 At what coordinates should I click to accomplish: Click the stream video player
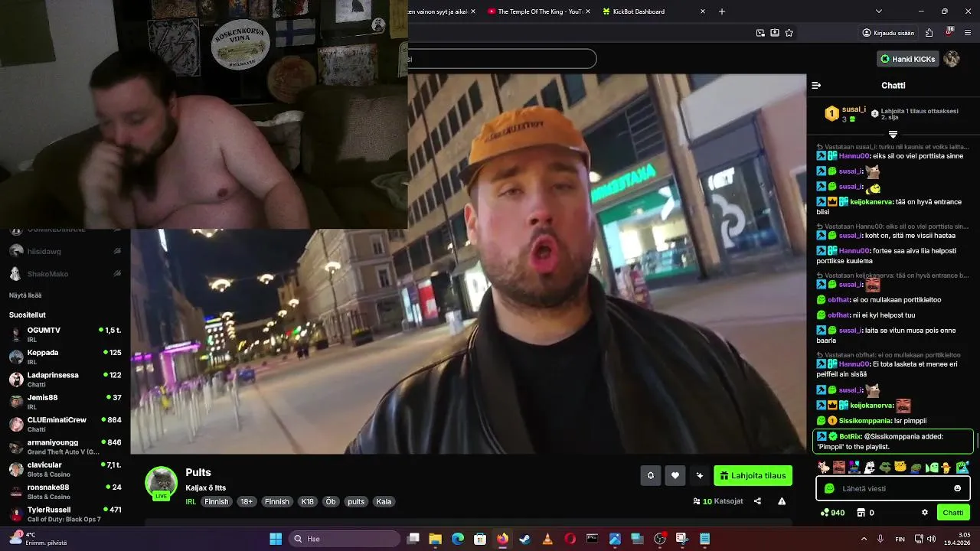point(468,264)
